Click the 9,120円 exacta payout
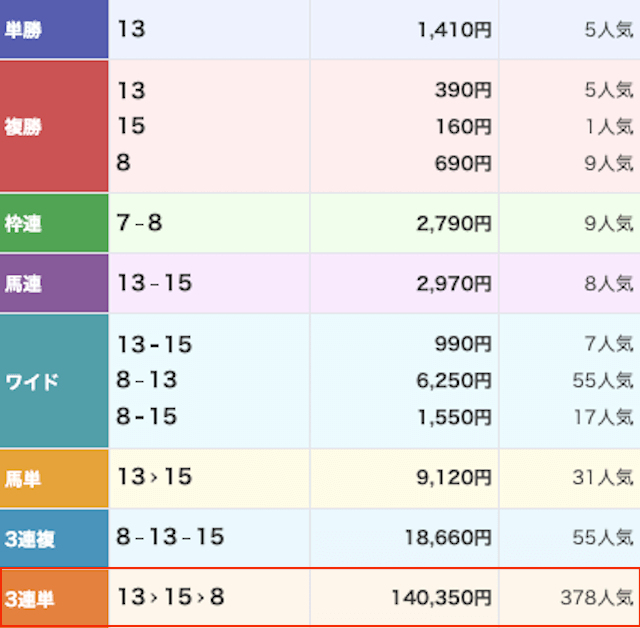640x628 pixels. 453,479
